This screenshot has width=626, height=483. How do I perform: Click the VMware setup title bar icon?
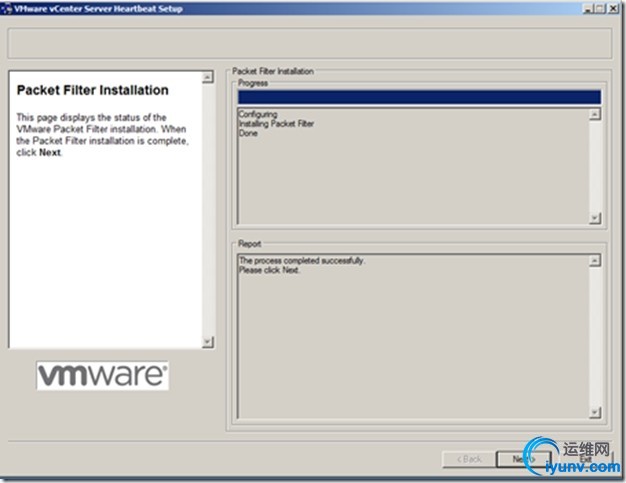[7, 9]
